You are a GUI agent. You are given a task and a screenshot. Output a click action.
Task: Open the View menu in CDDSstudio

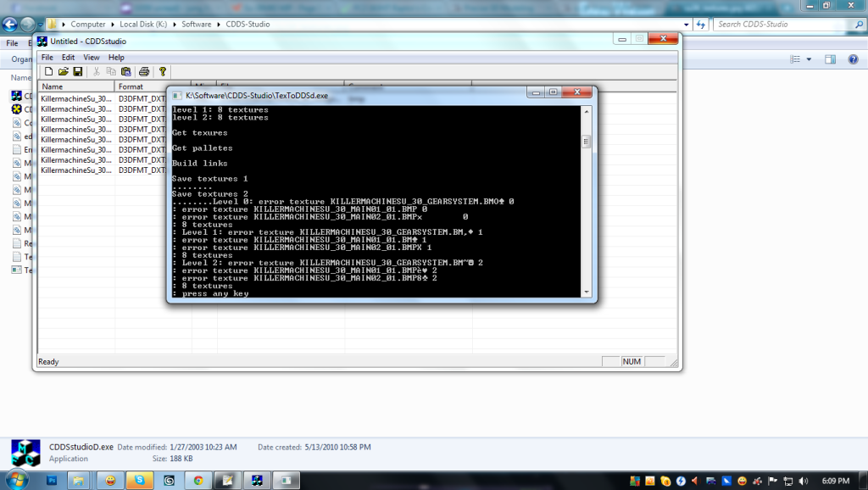click(91, 58)
